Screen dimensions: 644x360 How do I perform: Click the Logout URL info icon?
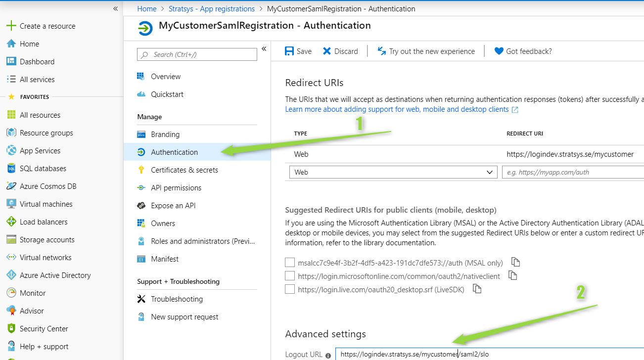[x=328, y=355]
